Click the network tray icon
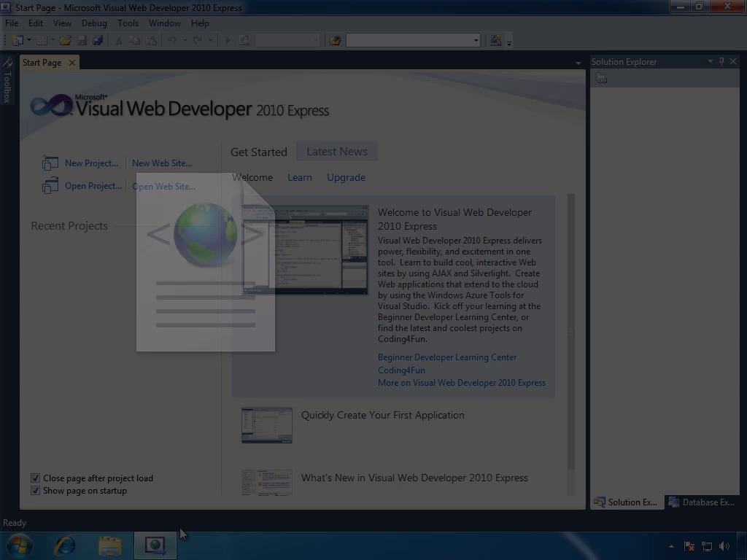Viewport: 747px width, 560px height. point(706,546)
